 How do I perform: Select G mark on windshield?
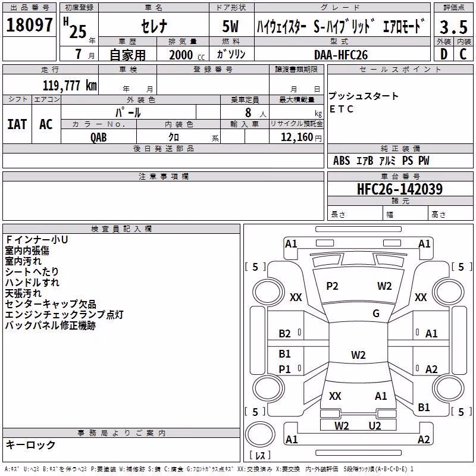click(x=376, y=314)
